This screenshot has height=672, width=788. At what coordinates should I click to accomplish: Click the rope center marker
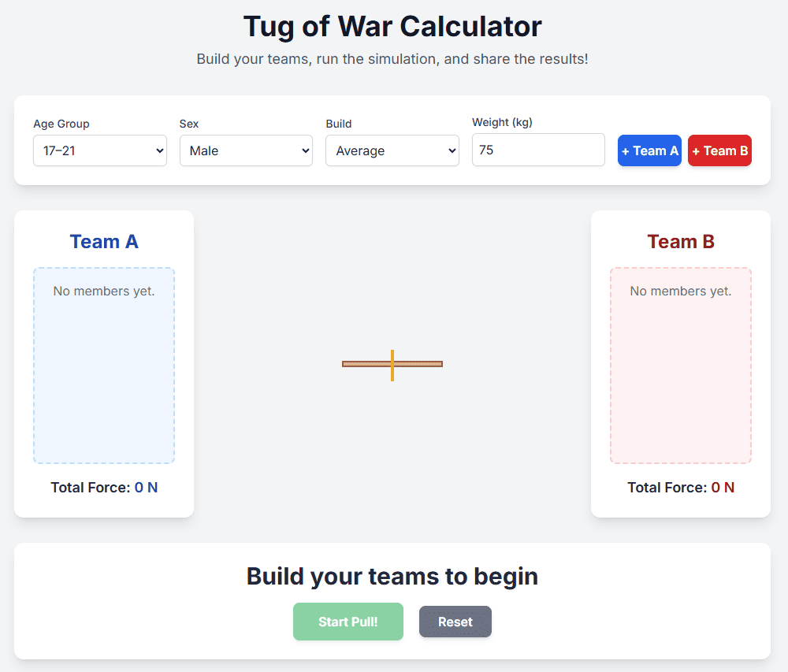pyautogui.click(x=392, y=365)
